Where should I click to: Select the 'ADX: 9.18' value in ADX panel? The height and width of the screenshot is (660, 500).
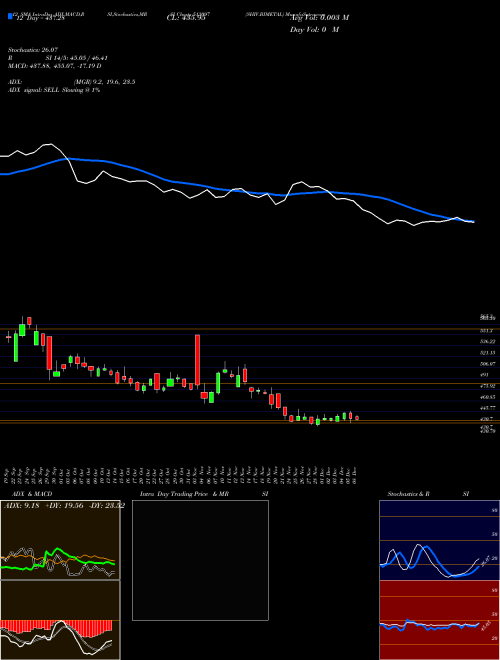pyautogui.click(x=21, y=506)
